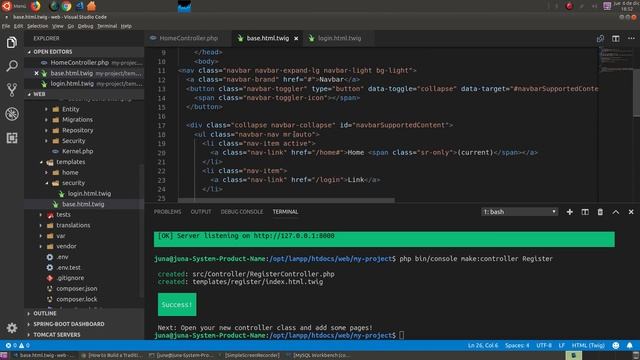This screenshot has height=360, width=640.
Task: Click Ln 26, Col 6 in status bar
Action: (483, 345)
